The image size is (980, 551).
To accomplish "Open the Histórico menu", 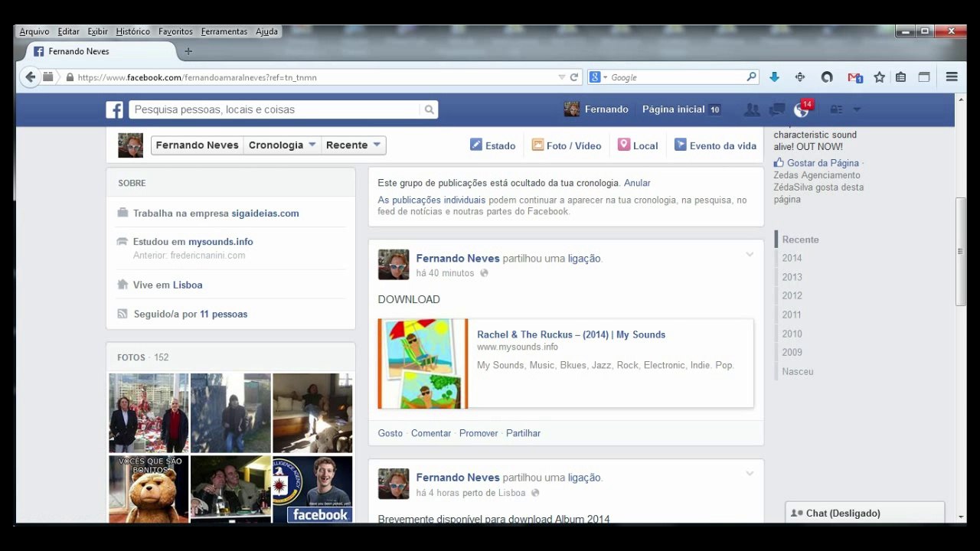I will [x=133, y=31].
